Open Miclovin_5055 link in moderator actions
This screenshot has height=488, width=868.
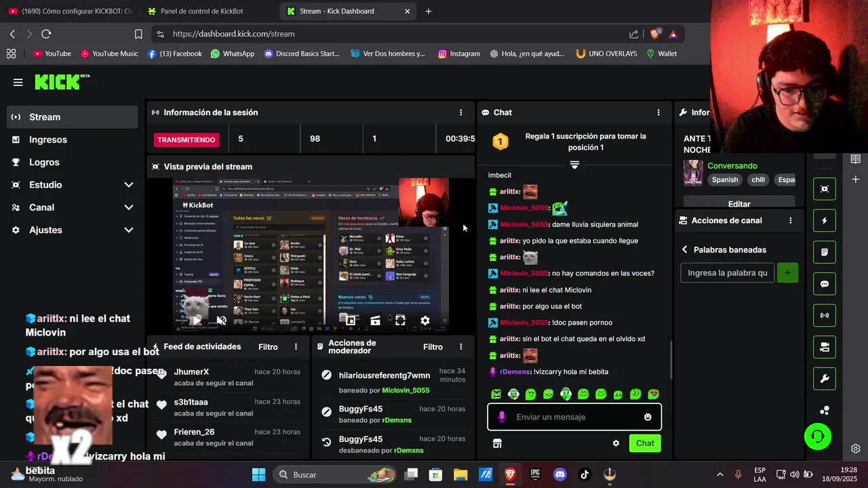pyautogui.click(x=406, y=390)
